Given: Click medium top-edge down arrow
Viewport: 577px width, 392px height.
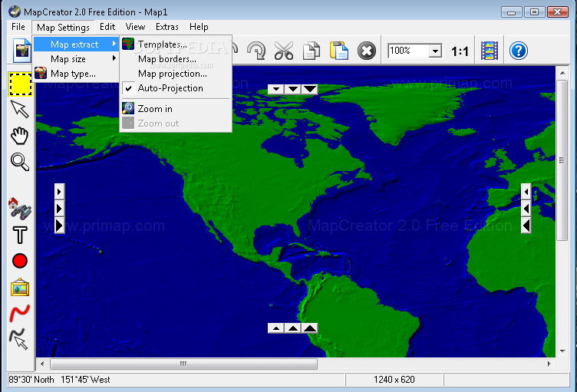Looking at the screenshot, I should click(x=293, y=89).
